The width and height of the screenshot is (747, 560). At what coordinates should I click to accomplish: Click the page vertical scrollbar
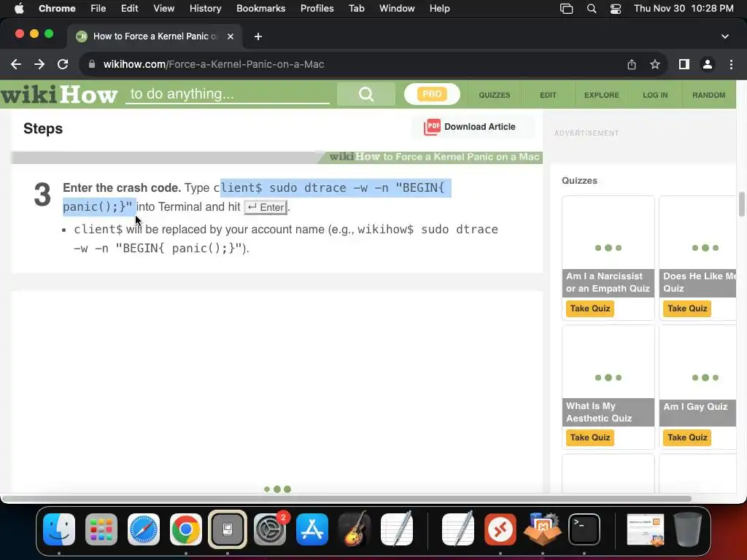coord(741,204)
